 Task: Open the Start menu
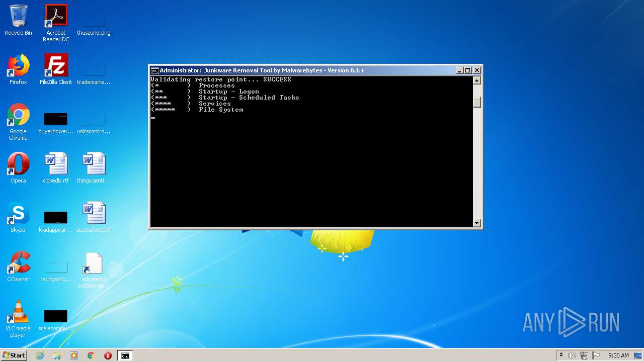[x=14, y=355]
